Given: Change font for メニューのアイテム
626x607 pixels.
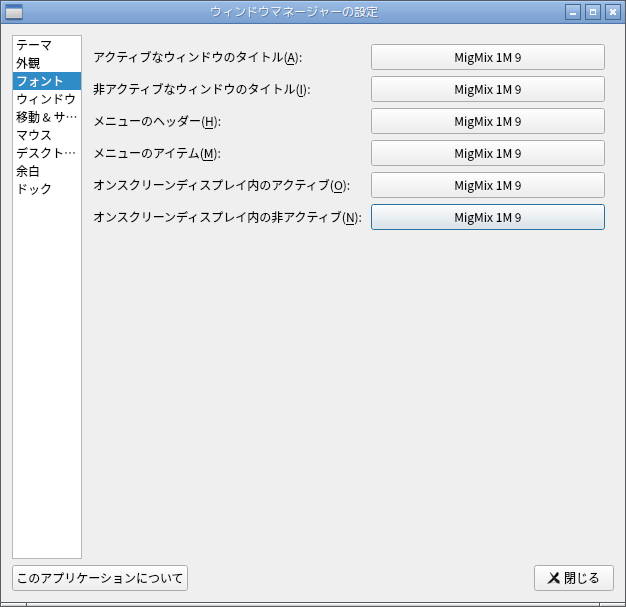Looking at the screenshot, I should pyautogui.click(x=487, y=153).
